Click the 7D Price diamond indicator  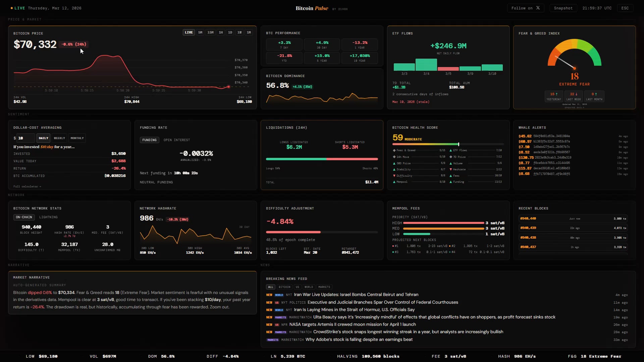click(x=450, y=157)
